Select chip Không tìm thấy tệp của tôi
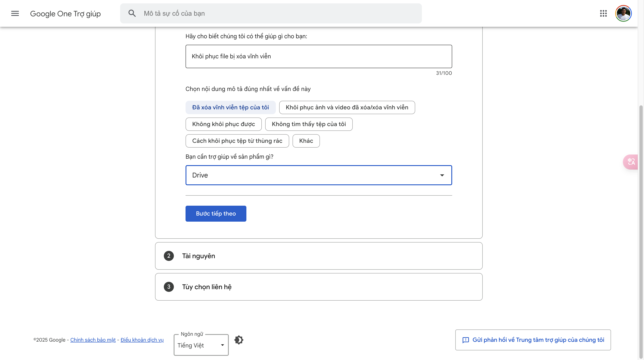The height and width of the screenshot is (360, 644). 308,124
